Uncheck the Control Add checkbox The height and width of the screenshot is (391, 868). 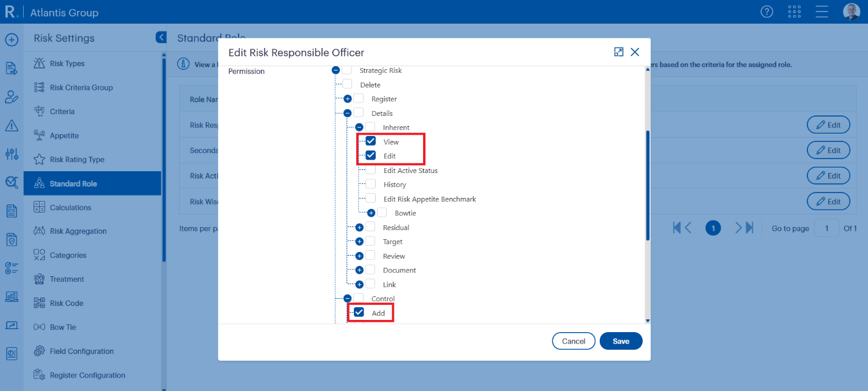(359, 313)
